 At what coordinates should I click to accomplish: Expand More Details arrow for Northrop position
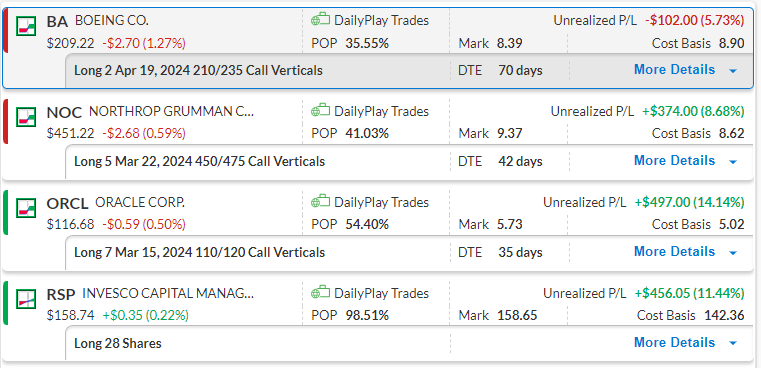(733, 162)
